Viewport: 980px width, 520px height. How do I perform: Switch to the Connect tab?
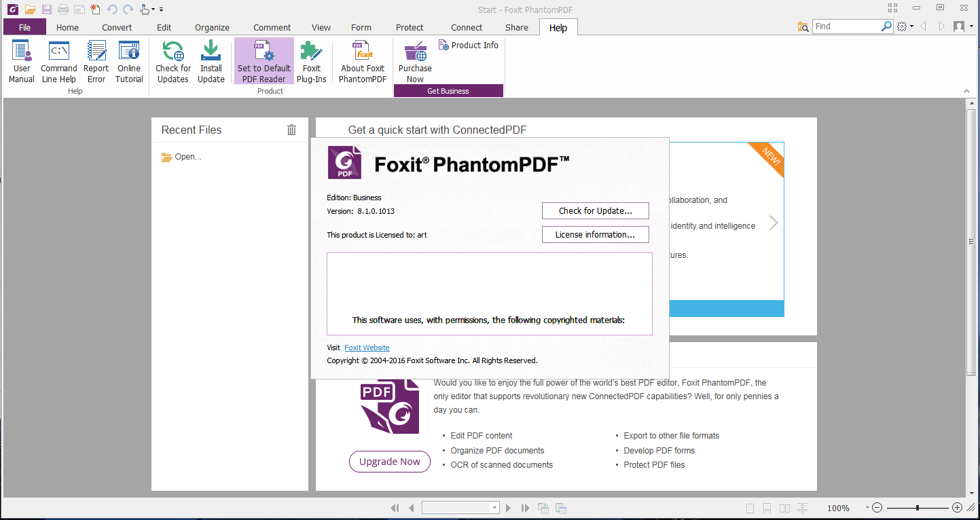pyautogui.click(x=467, y=27)
